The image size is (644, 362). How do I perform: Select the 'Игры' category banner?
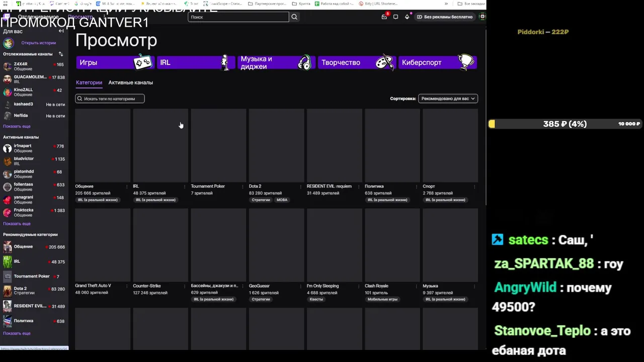pyautogui.click(x=115, y=62)
